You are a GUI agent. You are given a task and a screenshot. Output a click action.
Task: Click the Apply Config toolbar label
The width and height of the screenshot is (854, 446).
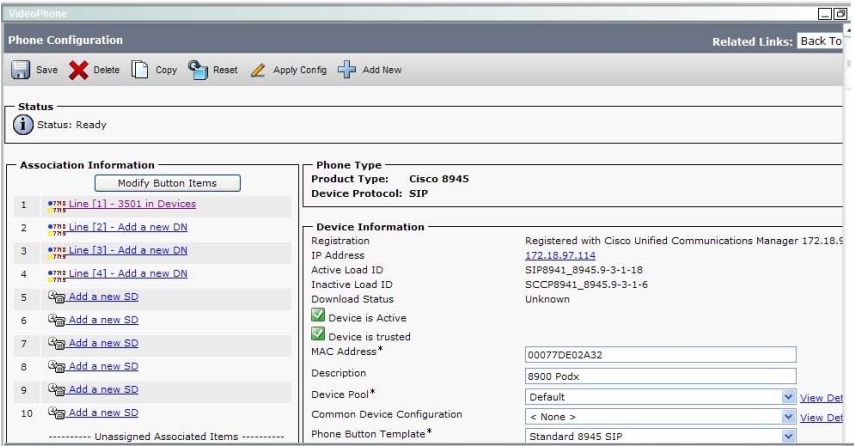point(300,70)
